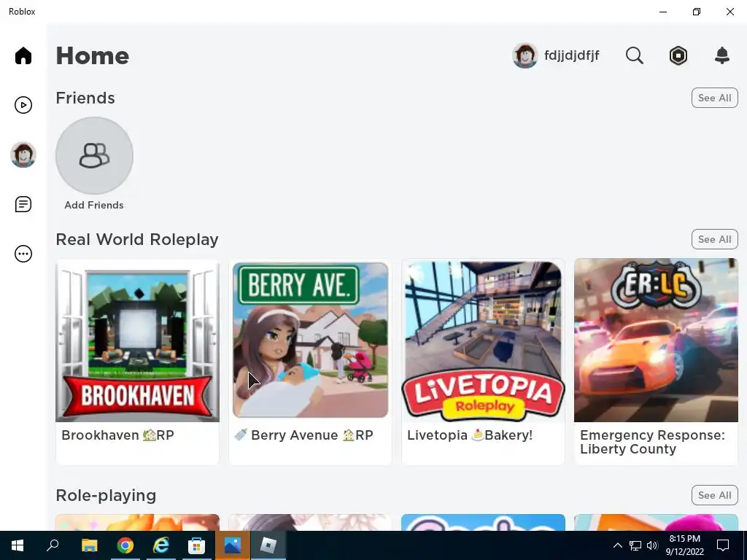Screen dimensions: 747x560
Task: Open the Brookhaven game thumbnail
Action: point(138,341)
